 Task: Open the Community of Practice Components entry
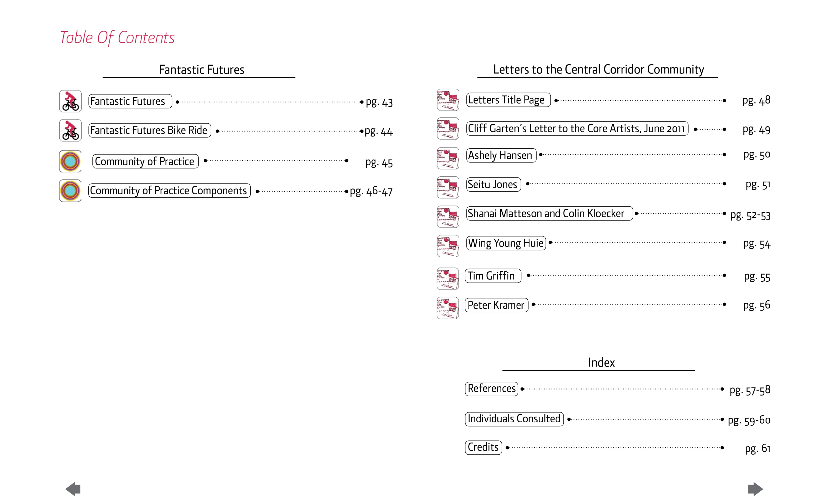(169, 191)
